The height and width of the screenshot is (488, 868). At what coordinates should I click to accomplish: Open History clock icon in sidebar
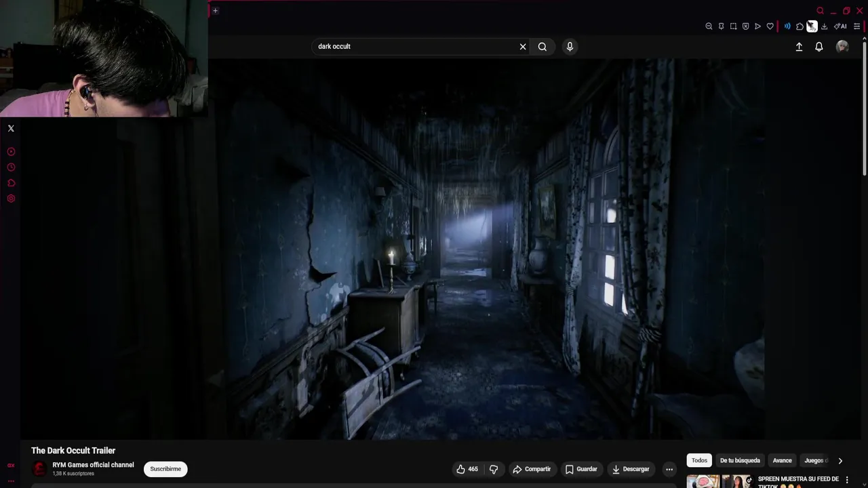(11, 167)
